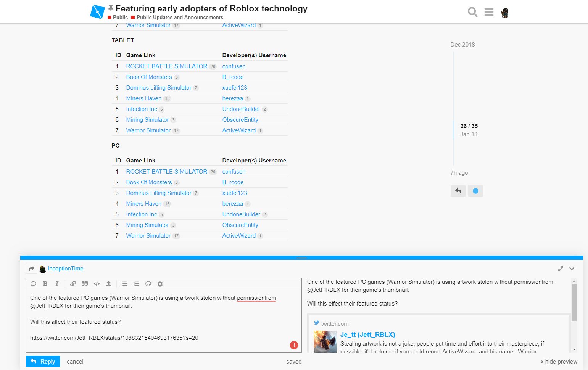The width and height of the screenshot is (588, 370).
Task: Go to Roblox forum home logo
Action: (x=97, y=12)
